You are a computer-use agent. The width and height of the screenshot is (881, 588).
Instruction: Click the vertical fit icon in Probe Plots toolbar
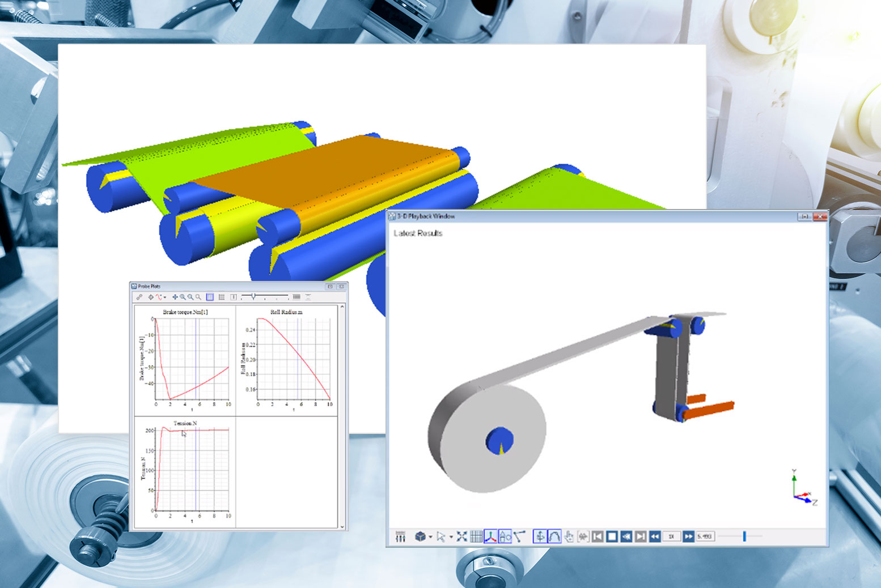tap(308, 297)
